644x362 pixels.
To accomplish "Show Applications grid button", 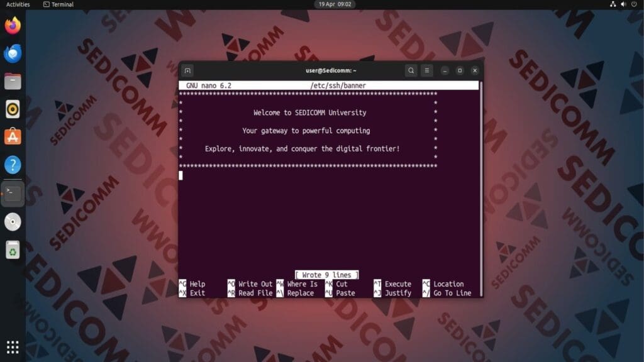I will coord(13,347).
